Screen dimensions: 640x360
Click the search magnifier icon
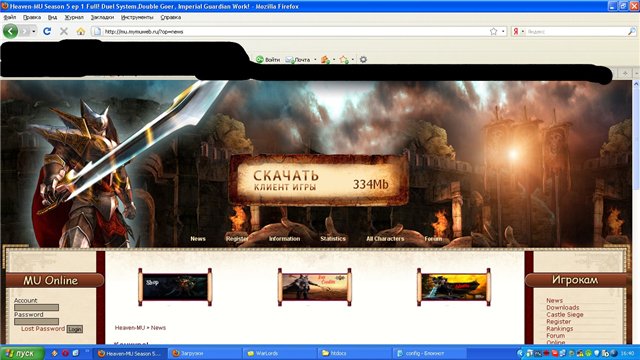click(631, 31)
